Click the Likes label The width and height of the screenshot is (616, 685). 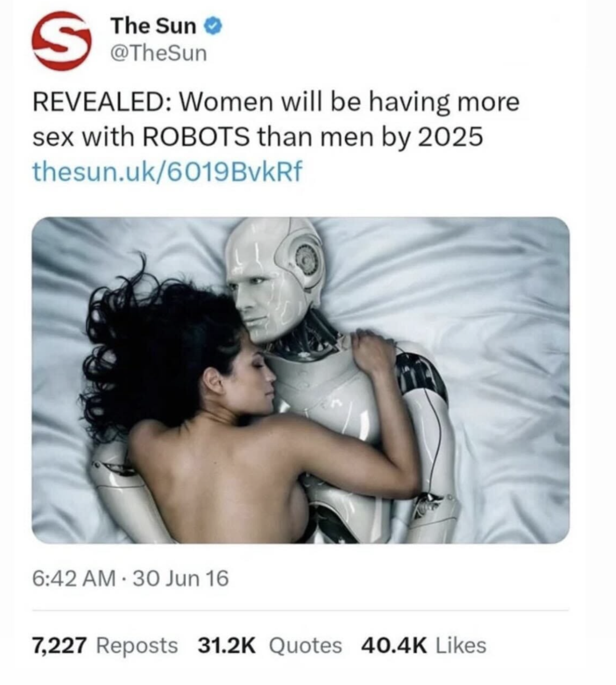click(461, 645)
